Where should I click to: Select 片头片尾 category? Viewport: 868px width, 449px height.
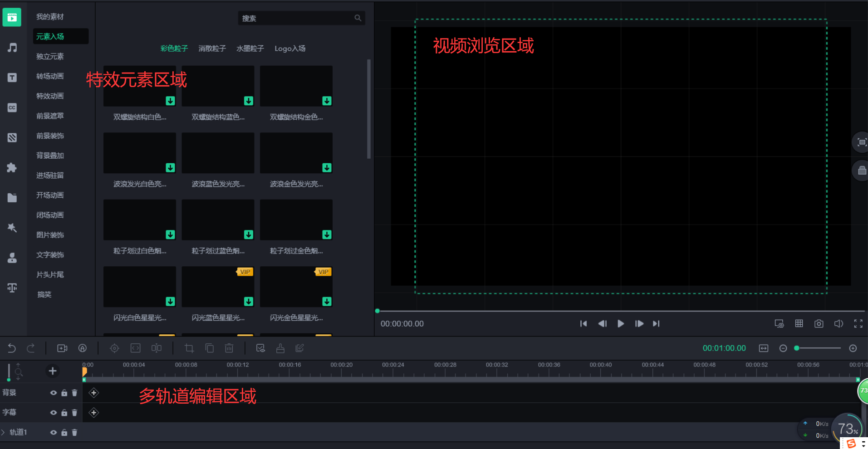(50, 275)
